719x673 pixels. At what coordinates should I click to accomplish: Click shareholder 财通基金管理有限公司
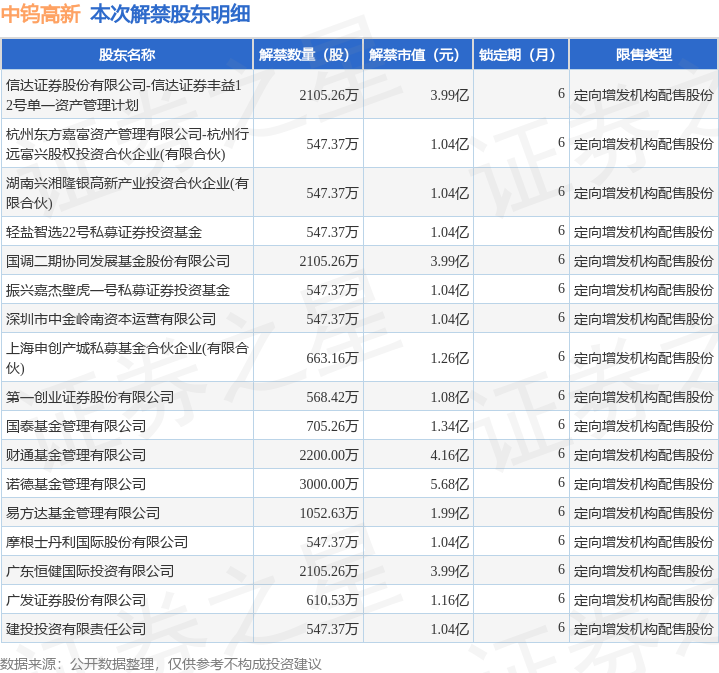76,455
